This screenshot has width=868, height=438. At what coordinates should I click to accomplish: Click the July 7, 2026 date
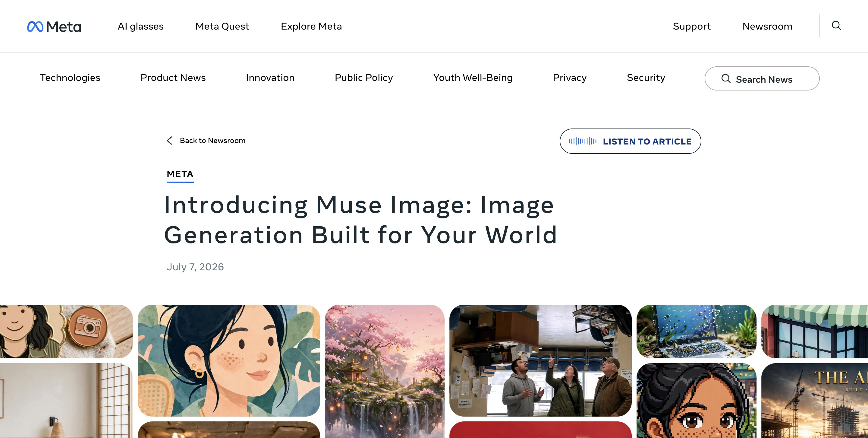[x=195, y=267]
